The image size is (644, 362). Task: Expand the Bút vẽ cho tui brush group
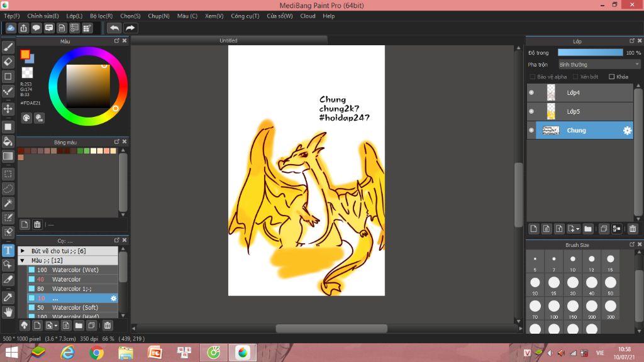23,251
